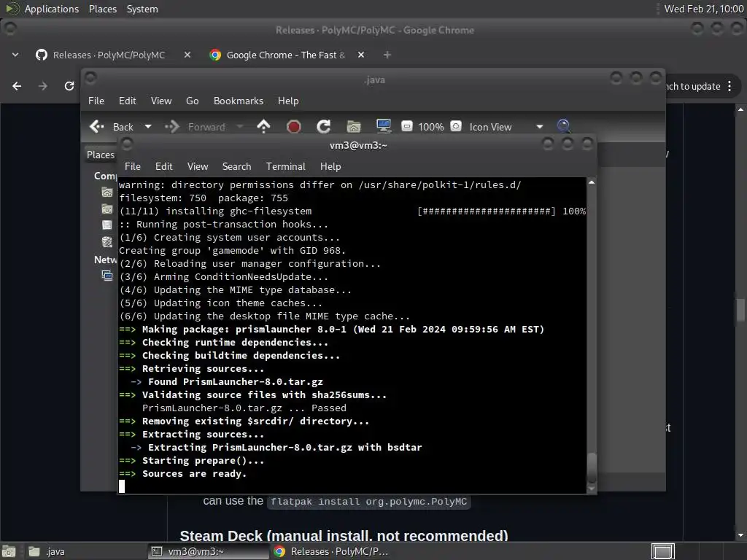Click the Computer icon in file manager toolbar
Image resolution: width=747 pixels, height=560 pixels.
[384, 127]
